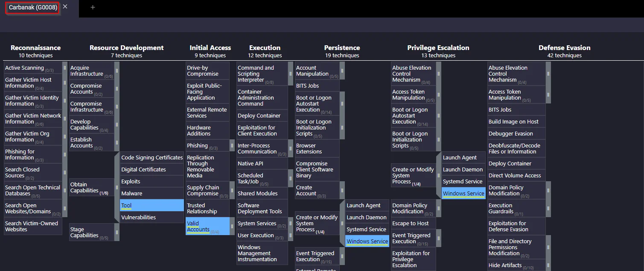Expand Gather Victim Org Information handle

click(x=65, y=137)
